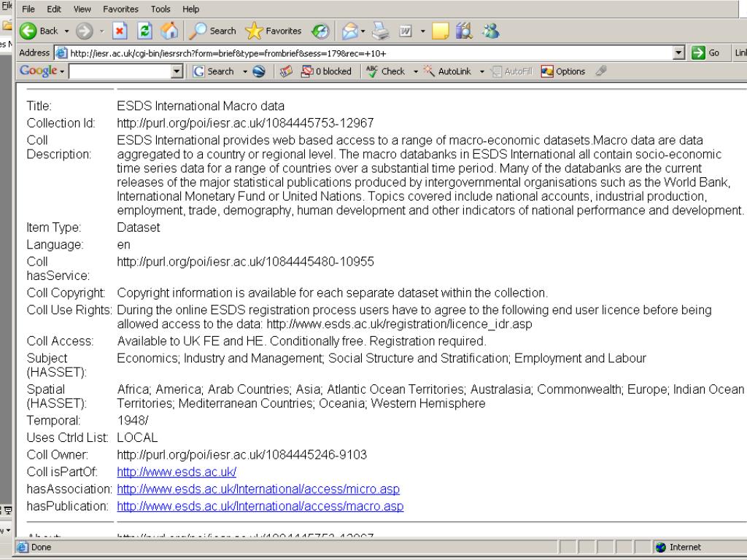Click the Uses Ctrld List value 'LOCAL'
Image resolution: width=747 pixels, height=560 pixels.
click(137, 437)
